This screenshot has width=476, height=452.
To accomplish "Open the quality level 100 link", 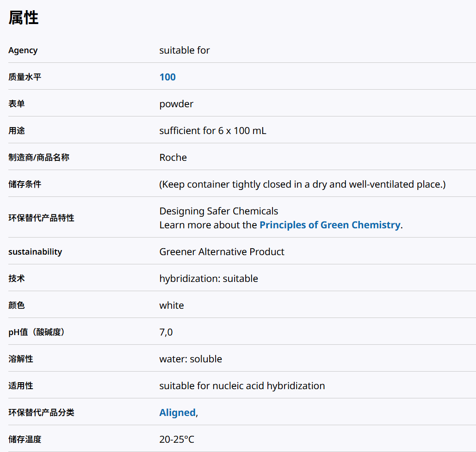I will pos(167,77).
